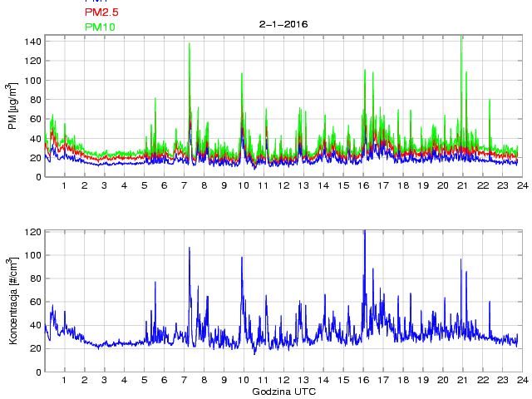Click the Koncentracja y-axis label of lower chart
The width and height of the screenshot is (532, 399).
click(12, 301)
